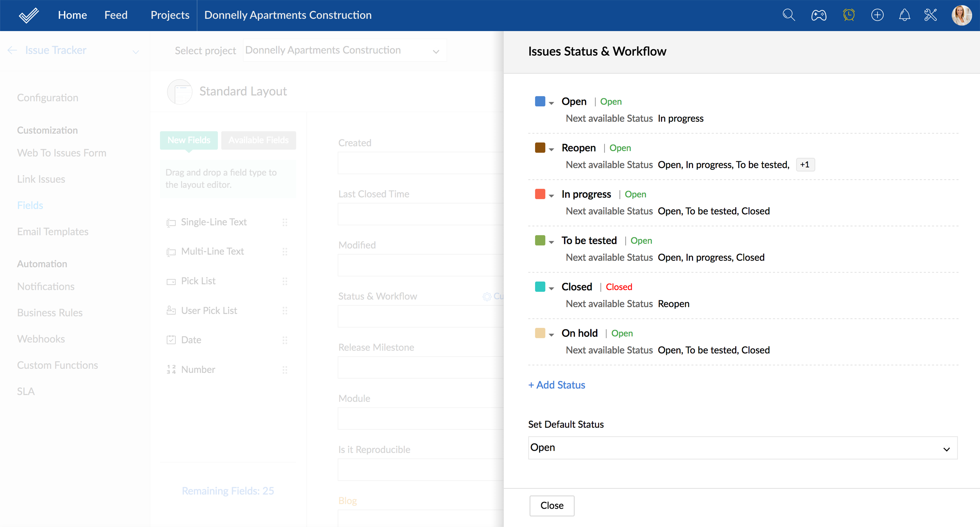Click the user profile avatar
This screenshot has height=527, width=980.
961,15
